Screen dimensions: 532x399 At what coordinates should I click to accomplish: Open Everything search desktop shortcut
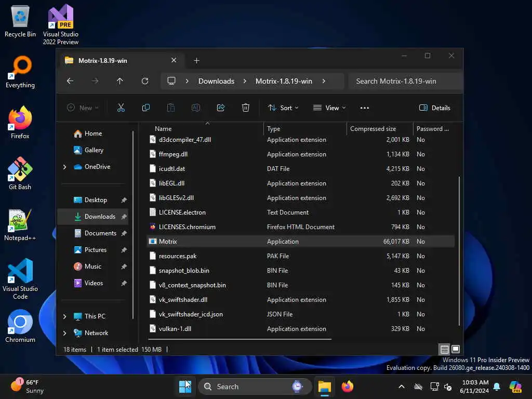[x=20, y=72]
